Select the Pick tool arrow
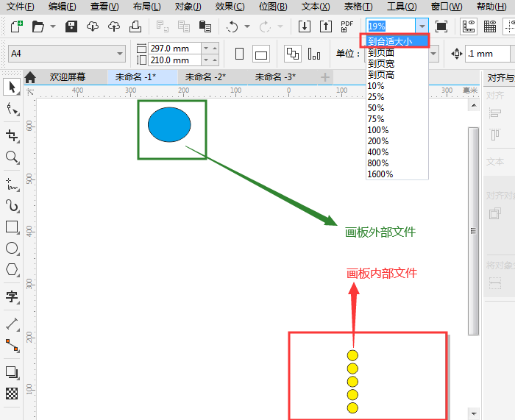Screen dimensions: 515x420 tap(13, 88)
